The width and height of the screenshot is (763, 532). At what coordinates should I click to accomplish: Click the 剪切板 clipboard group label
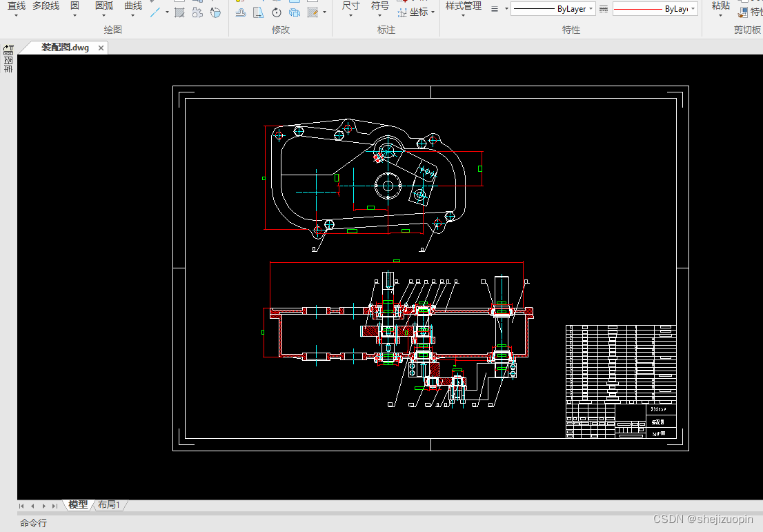[747, 30]
